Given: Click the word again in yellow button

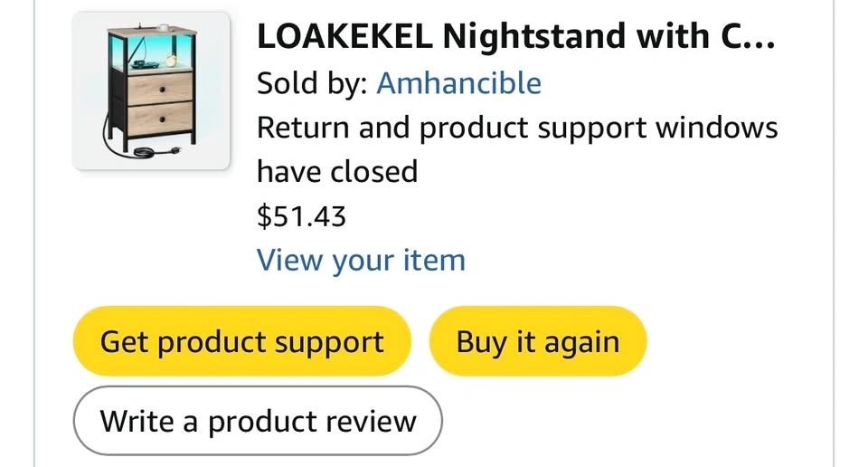Looking at the screenshot, I should coord(581,344).
